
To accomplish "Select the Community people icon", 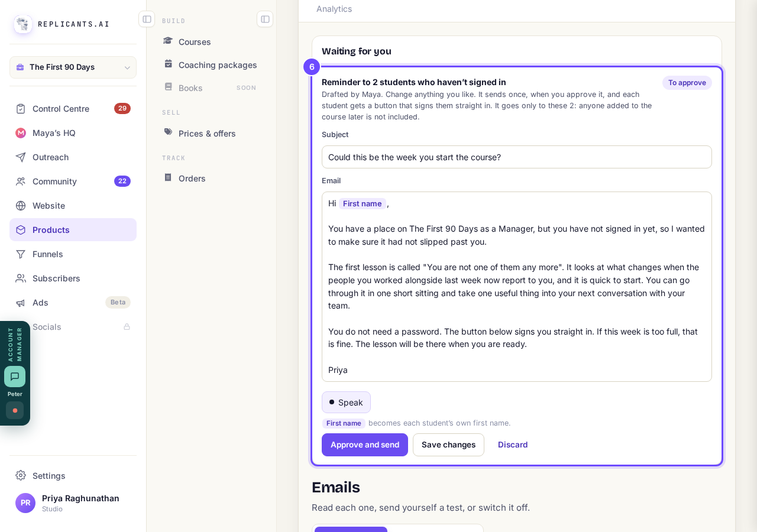I will point(21,181).
